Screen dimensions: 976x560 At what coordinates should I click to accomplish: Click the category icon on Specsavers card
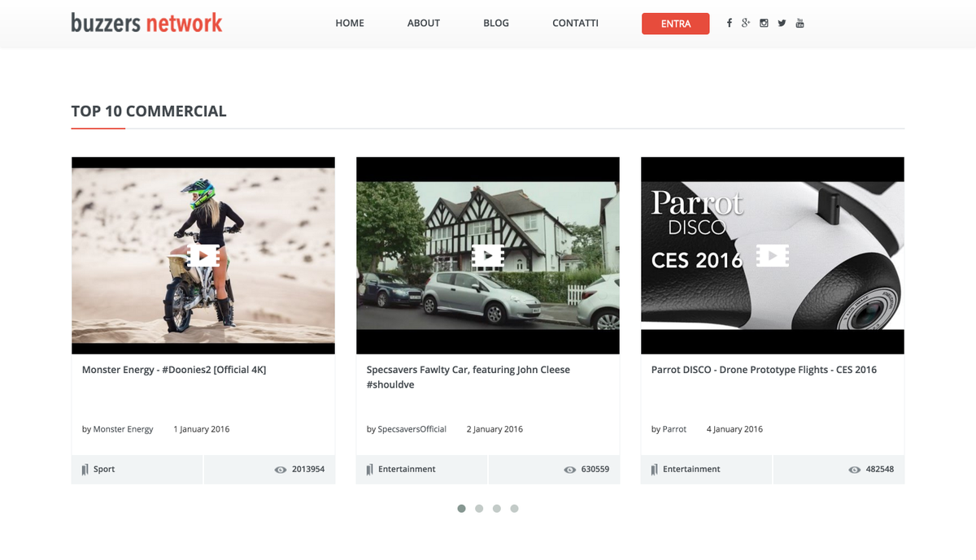pyautogui.click(x=369, y=470)
